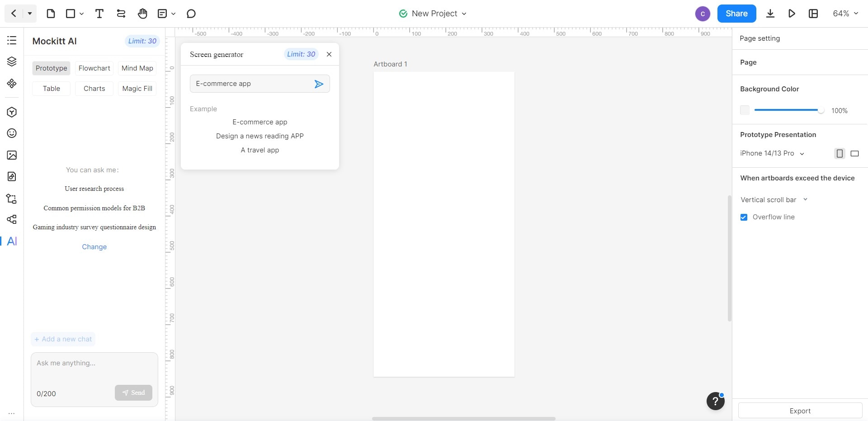Select the page/artboard tool icon

coord(51,14)
